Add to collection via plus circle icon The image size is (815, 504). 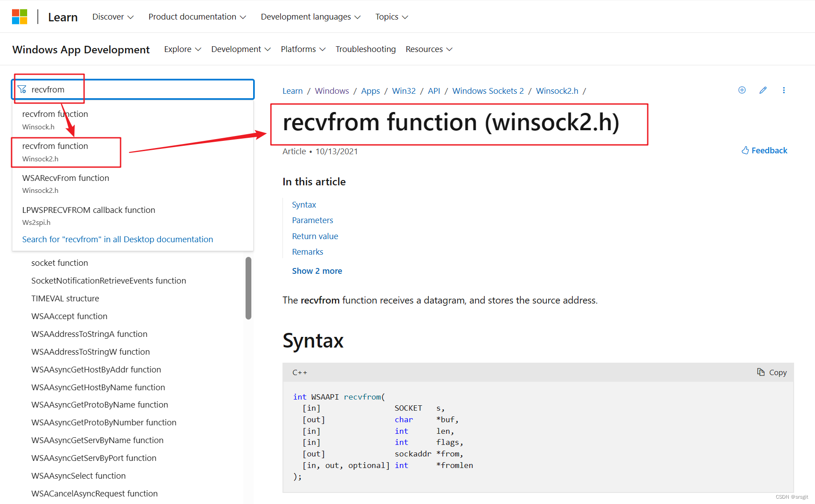[742, 90]
